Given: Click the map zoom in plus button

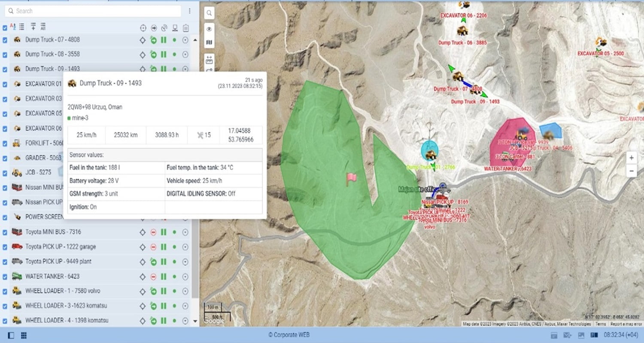Looking at the screenshot, I should (632, 158).
